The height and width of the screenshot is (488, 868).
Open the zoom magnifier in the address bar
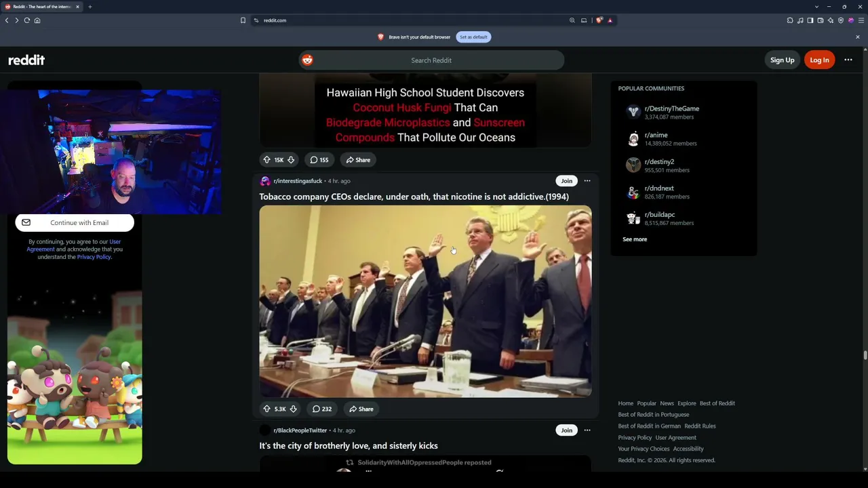tap(572, 20)
